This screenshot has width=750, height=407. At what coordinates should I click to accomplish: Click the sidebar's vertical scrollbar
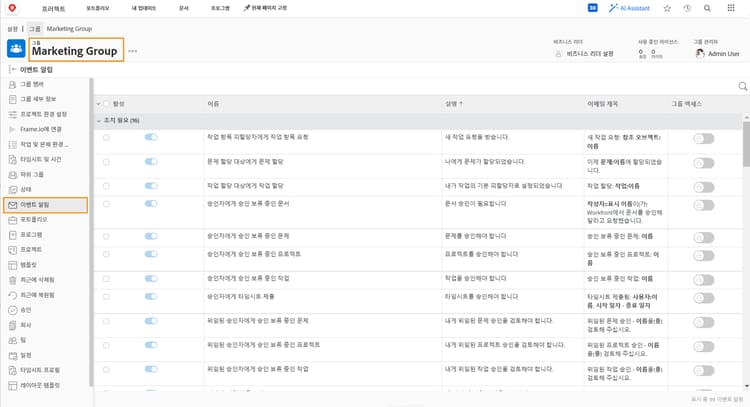(x=91, y=232)
